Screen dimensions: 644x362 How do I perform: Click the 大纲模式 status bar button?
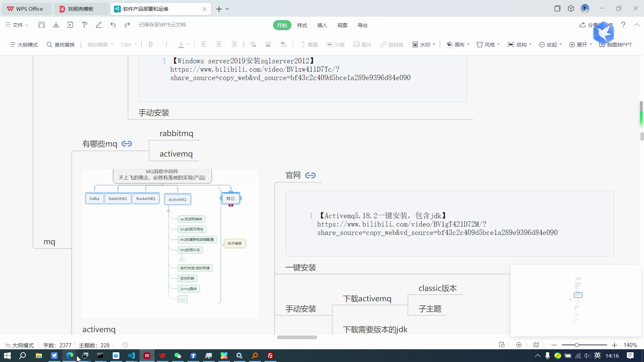pyautogui.click(x=19, y=345)
